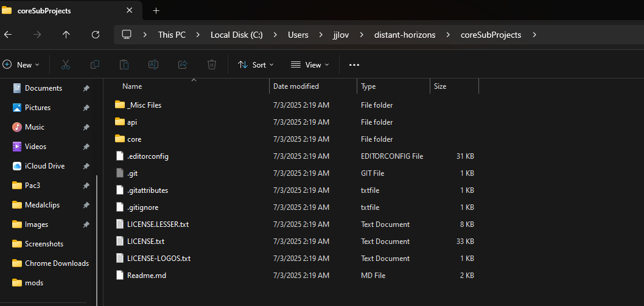
Task: Open the Screenshots folder in sidebar
Action: (44, 244)
